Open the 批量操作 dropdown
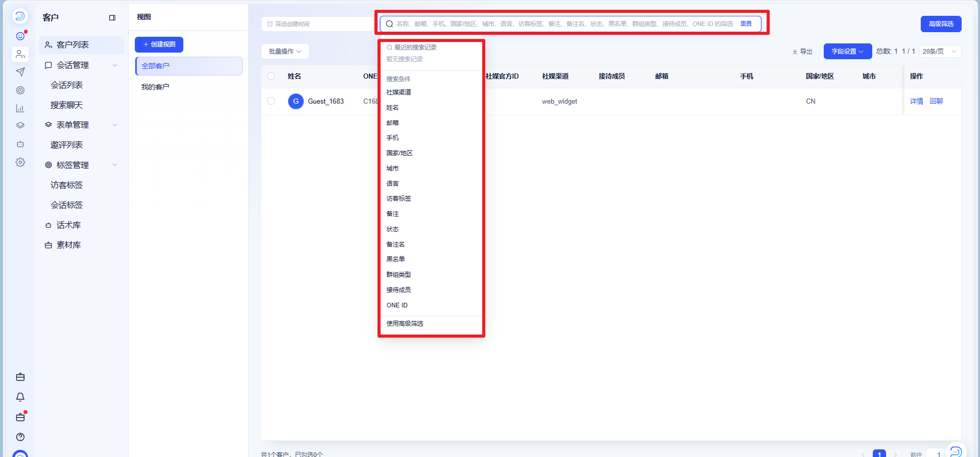The image size is (980, 457). (285, 52)
